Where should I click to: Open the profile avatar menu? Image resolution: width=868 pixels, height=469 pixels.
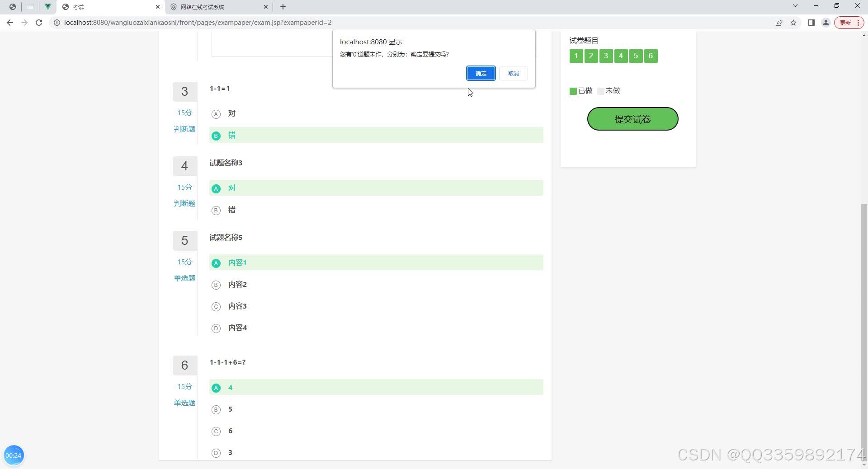[x=826, y=23]
